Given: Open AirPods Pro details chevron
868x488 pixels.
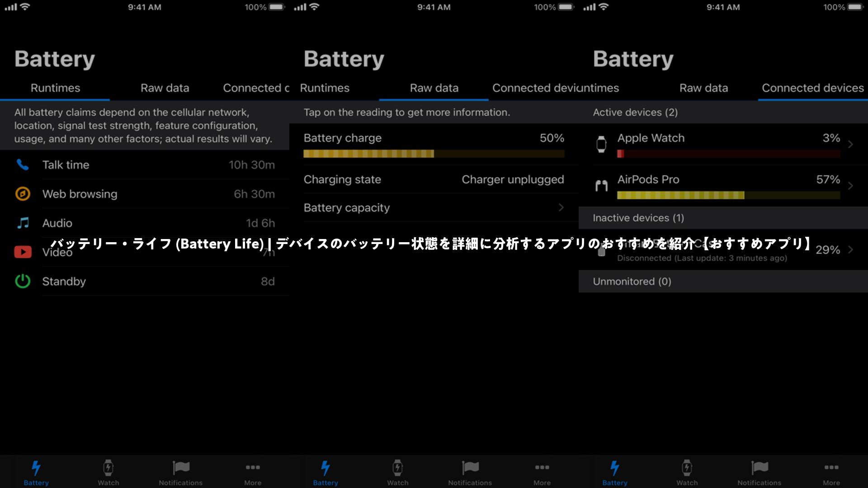Looking at the screenshot, I should 850,186.
